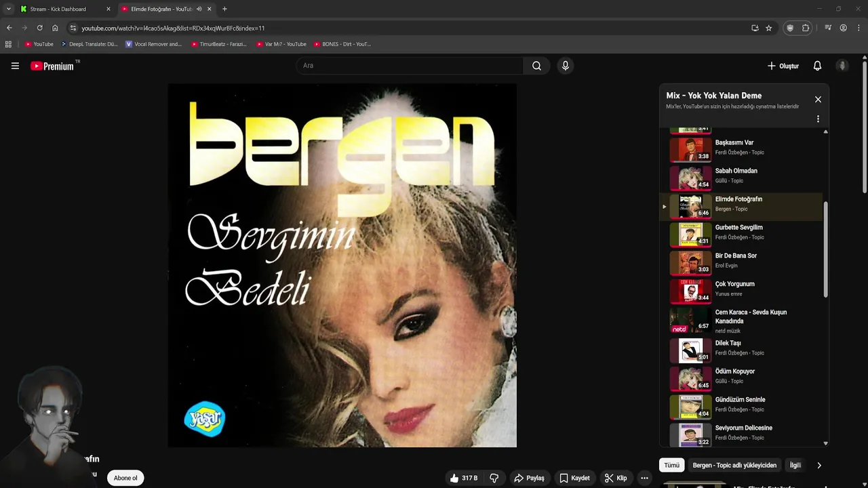Play Seviyorum Delicesine from playlist
The image size is (868, 488).
pyautogui.click(x=743, y=436)
